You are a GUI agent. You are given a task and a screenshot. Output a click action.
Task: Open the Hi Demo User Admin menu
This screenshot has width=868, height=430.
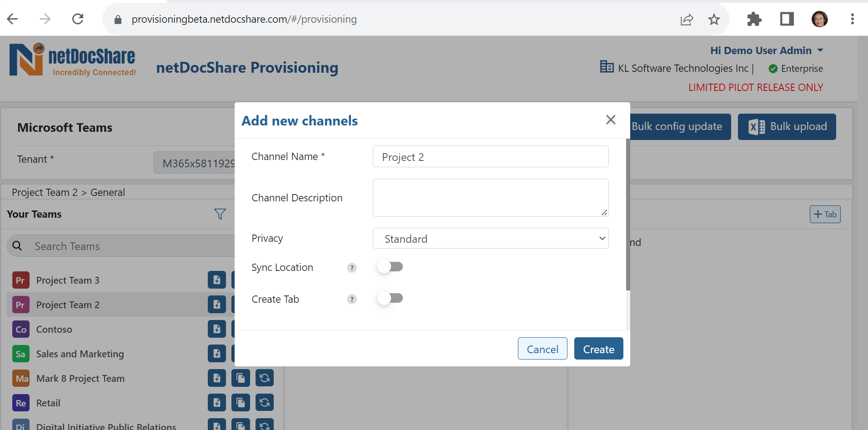[767, 50]
